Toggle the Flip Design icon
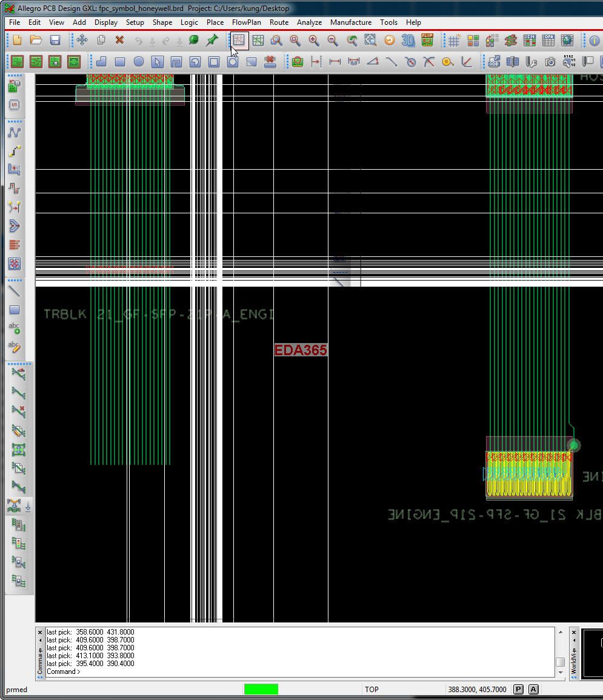 click(427, 40)
